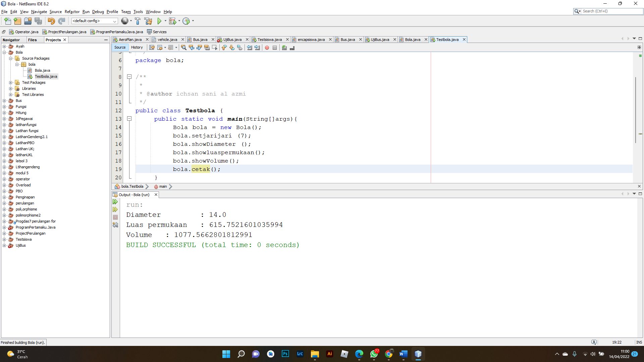The height and width of the screenshot is (362, 644).
Task: Click the Clean and Build Project icon
Action: point(148,21)
